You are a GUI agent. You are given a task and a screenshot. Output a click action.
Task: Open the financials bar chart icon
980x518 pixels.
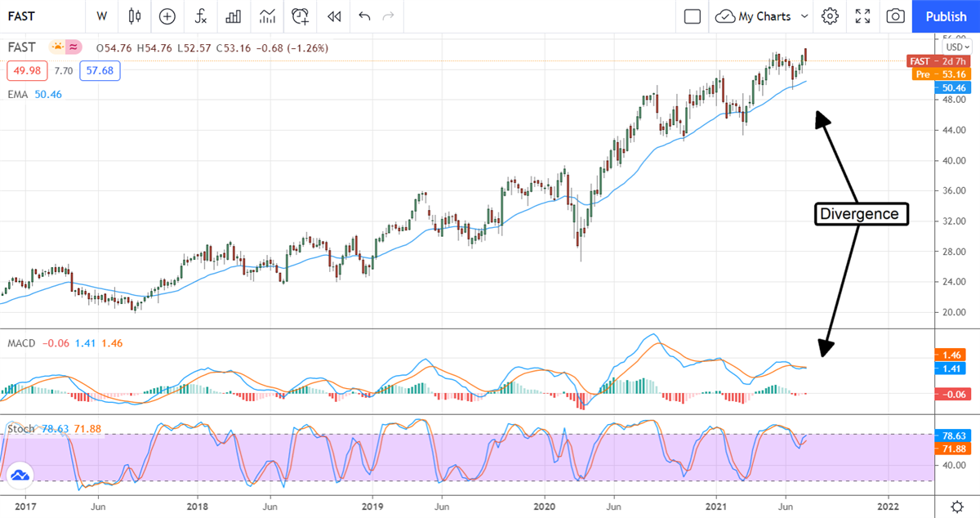234,16
